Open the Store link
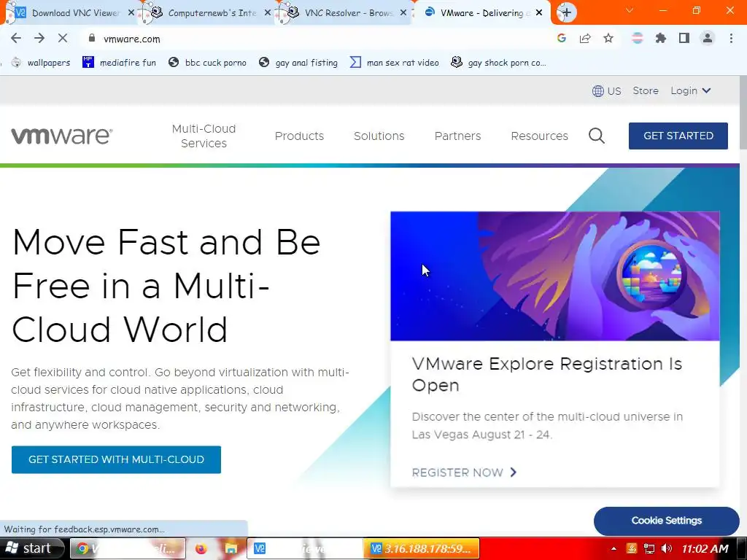The height and width of the screenshot is (560, 747). coord(646,90)
